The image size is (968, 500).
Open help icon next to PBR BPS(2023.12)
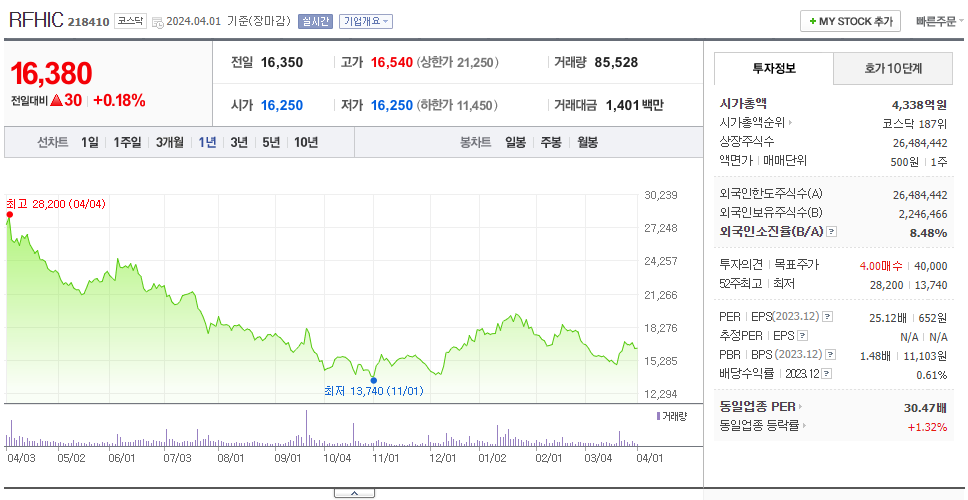pos(831,355)
